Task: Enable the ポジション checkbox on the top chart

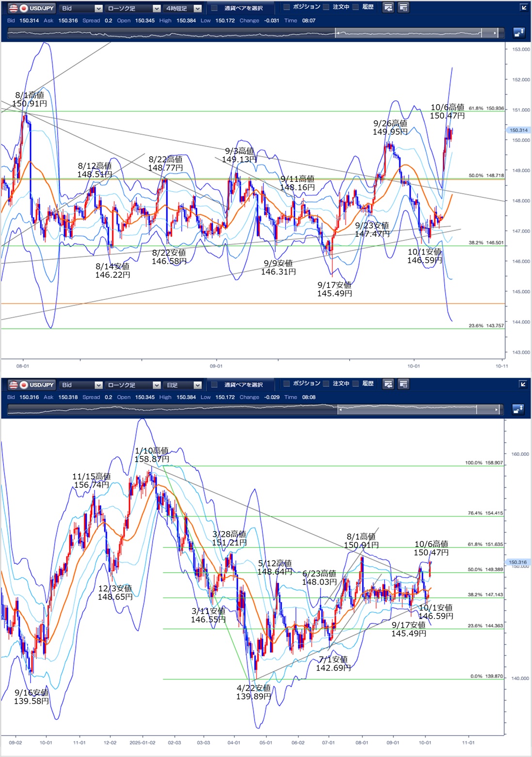Action: click(x=287, y=7)
